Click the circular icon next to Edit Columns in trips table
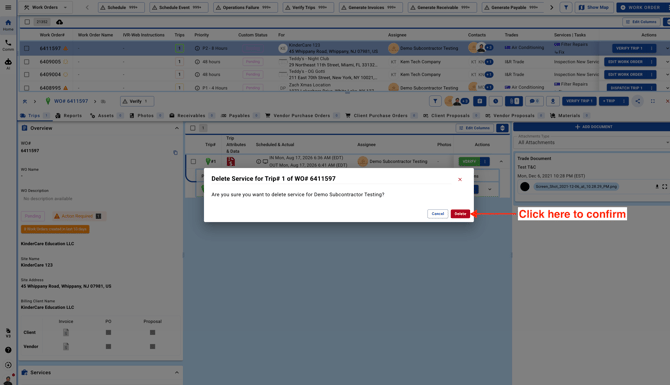670x385 pixels. pos(502,128)
